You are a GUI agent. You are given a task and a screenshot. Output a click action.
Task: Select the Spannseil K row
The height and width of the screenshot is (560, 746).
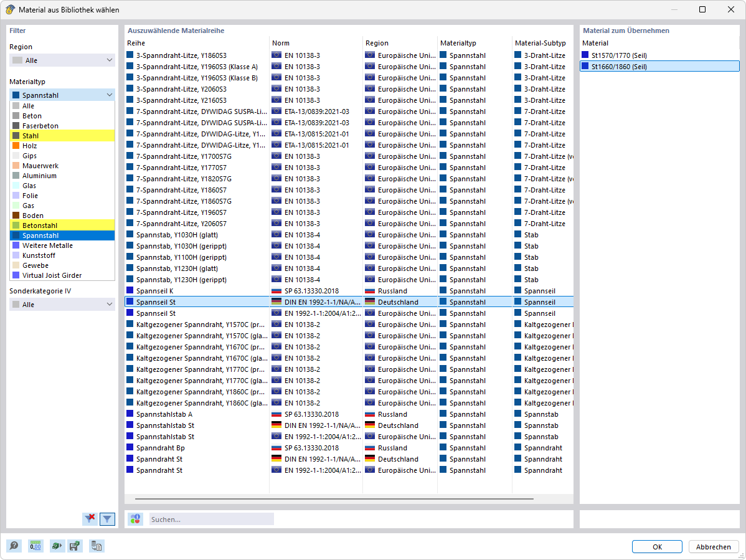tap(349, 291)
